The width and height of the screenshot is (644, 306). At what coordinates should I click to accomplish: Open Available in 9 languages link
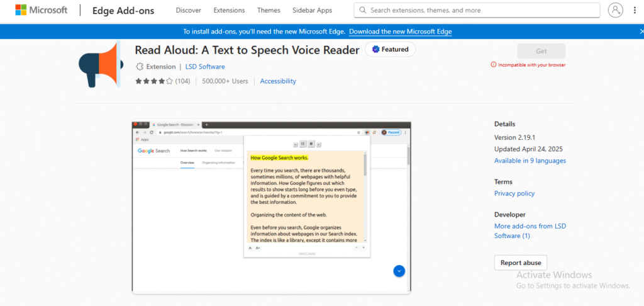click(530, 161)
